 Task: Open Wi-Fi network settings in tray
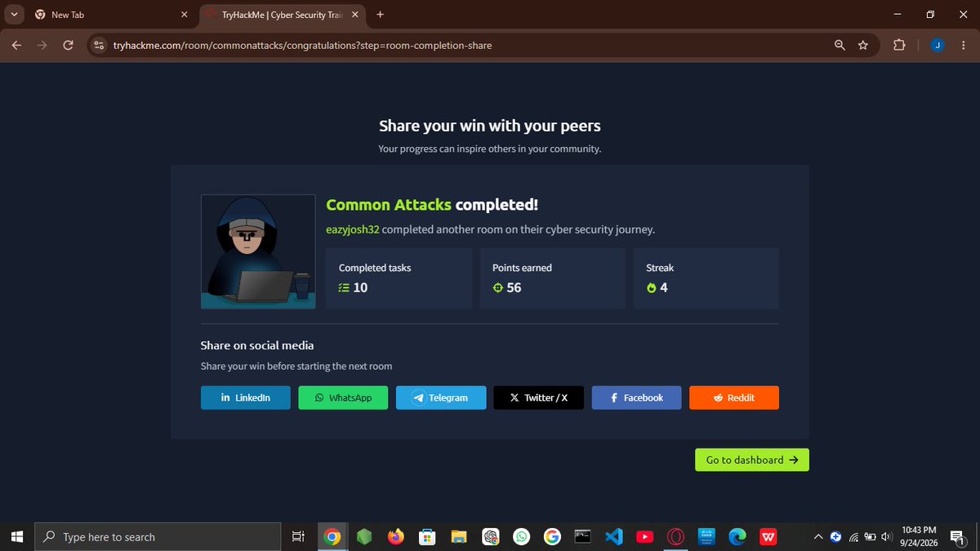(854, 537)
